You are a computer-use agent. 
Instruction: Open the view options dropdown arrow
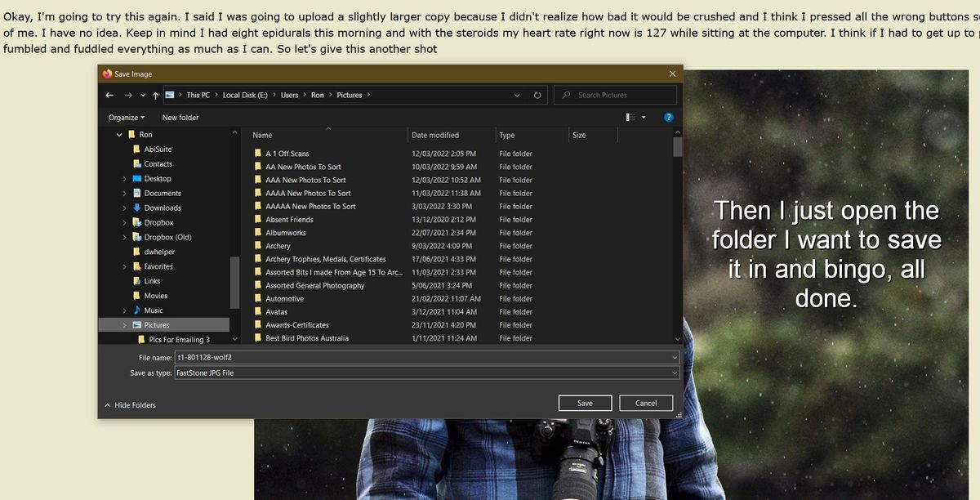coord(644,118)
